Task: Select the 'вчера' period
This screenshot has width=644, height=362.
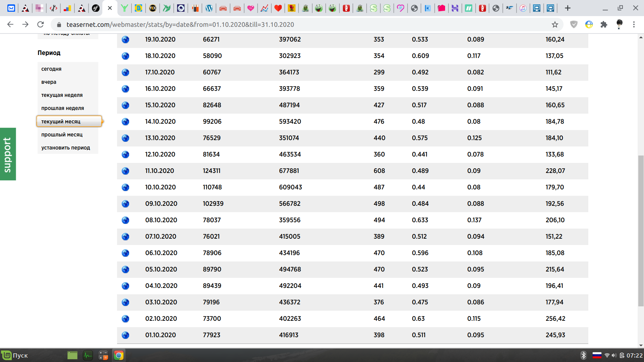Action: 49,82
